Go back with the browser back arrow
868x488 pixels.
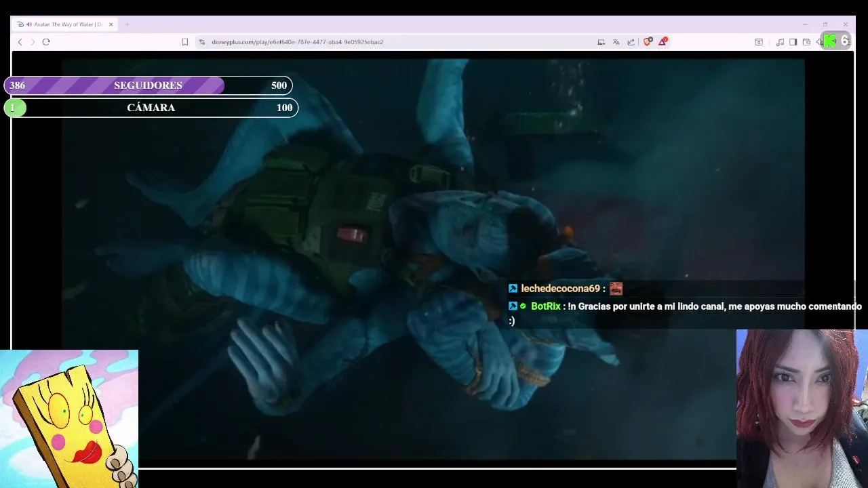[20, 42]
